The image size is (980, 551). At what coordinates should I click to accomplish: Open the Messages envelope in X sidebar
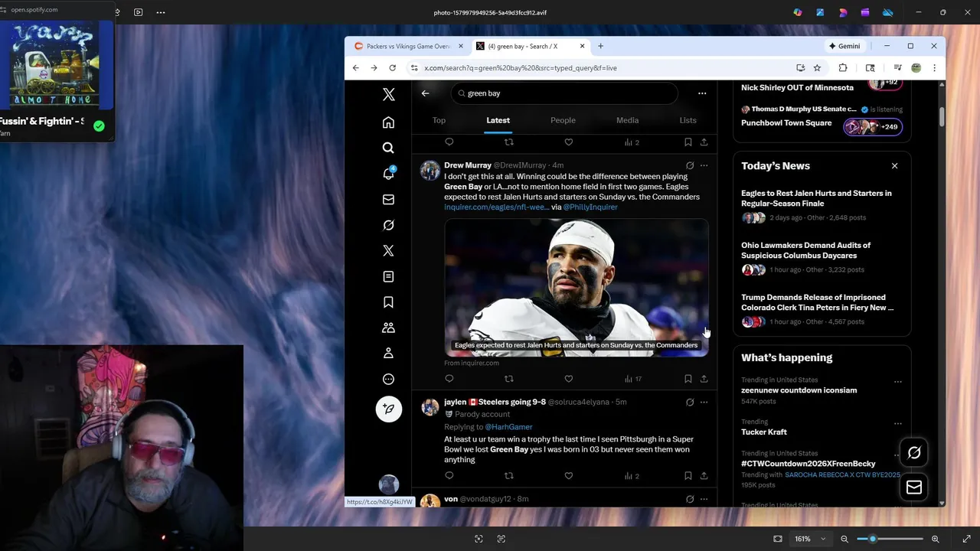(388, 200)
